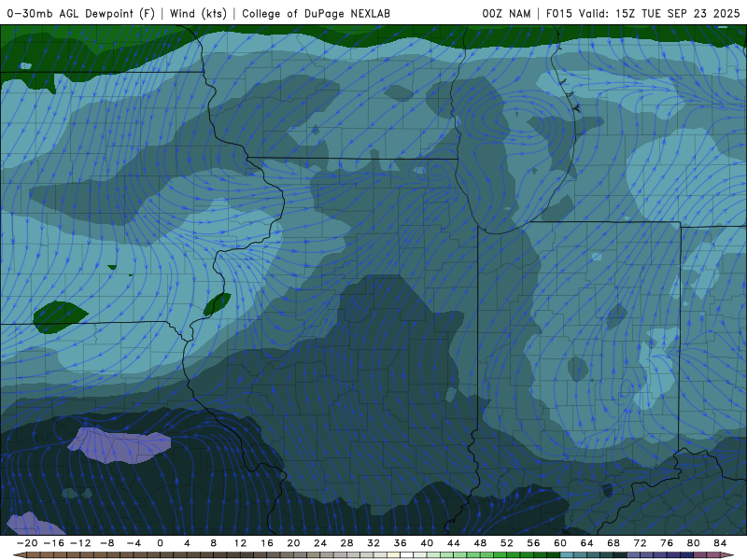Click the 84 value on the color scale
This screenshot has height=560, width=747.
[x=720, y=543]
